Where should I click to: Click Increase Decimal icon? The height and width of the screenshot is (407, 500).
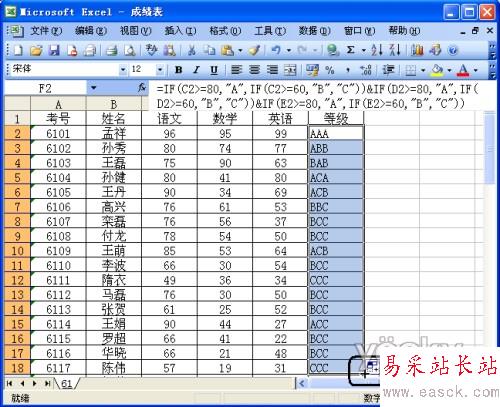(x=366, y=70)
